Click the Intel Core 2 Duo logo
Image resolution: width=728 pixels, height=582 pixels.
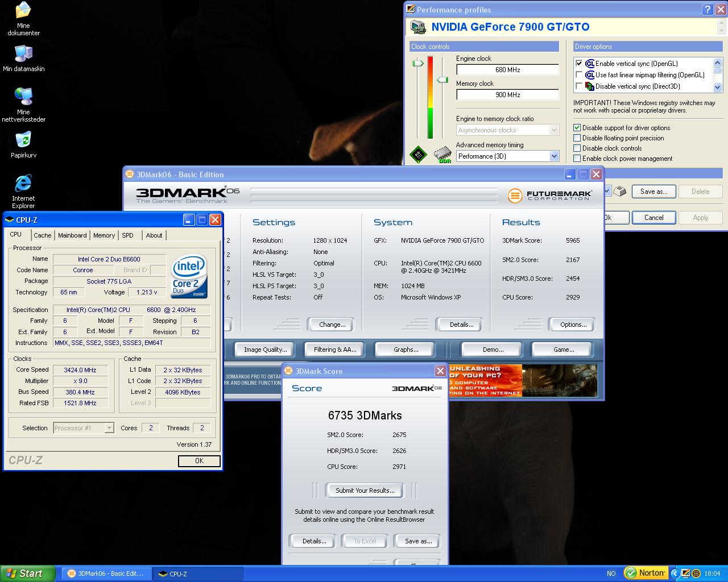tap(189, 276)
